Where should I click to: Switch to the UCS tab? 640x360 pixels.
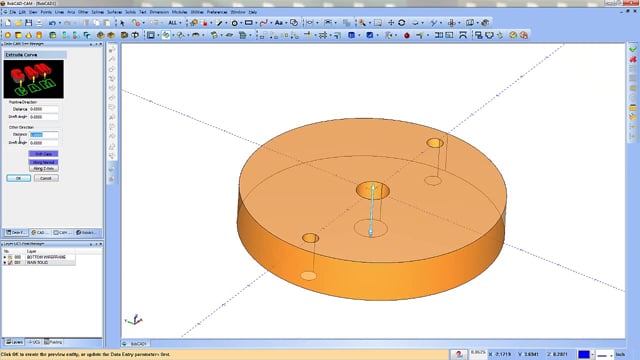(x=34, y=342)
